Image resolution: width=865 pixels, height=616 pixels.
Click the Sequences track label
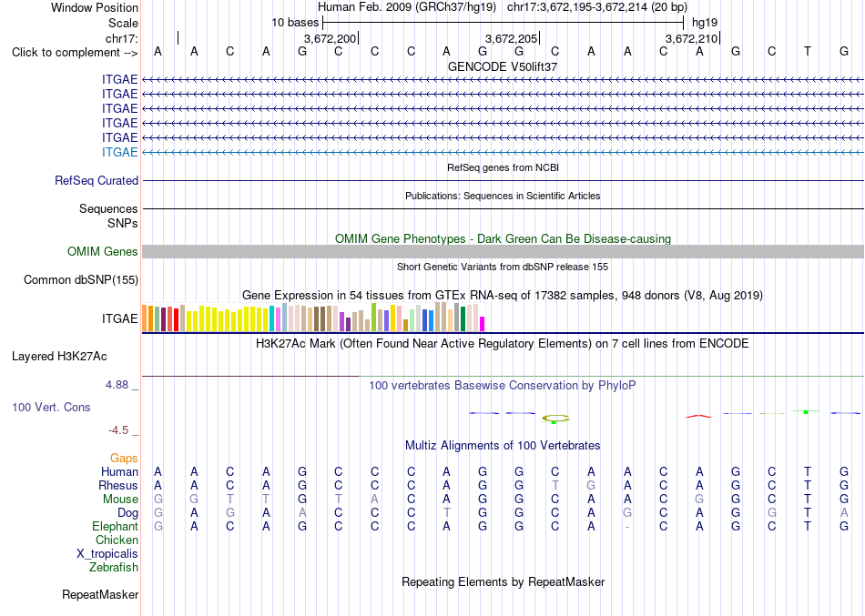[108, 209]
